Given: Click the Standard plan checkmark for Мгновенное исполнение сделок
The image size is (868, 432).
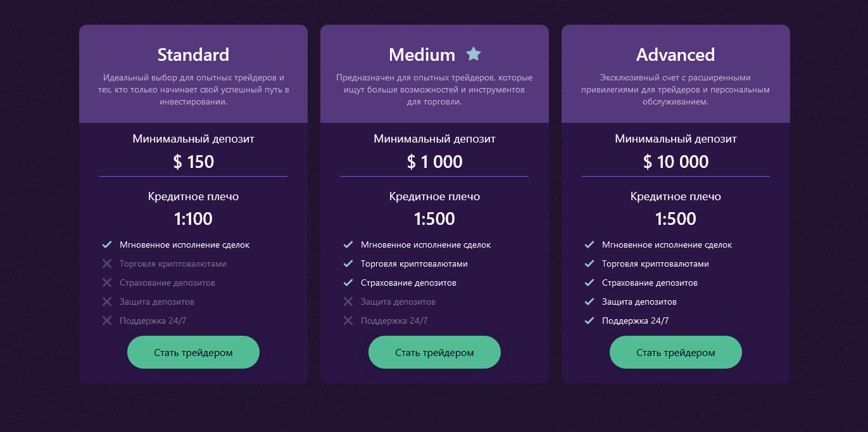Looking at the screenshot, I should [x=107, y=245].
